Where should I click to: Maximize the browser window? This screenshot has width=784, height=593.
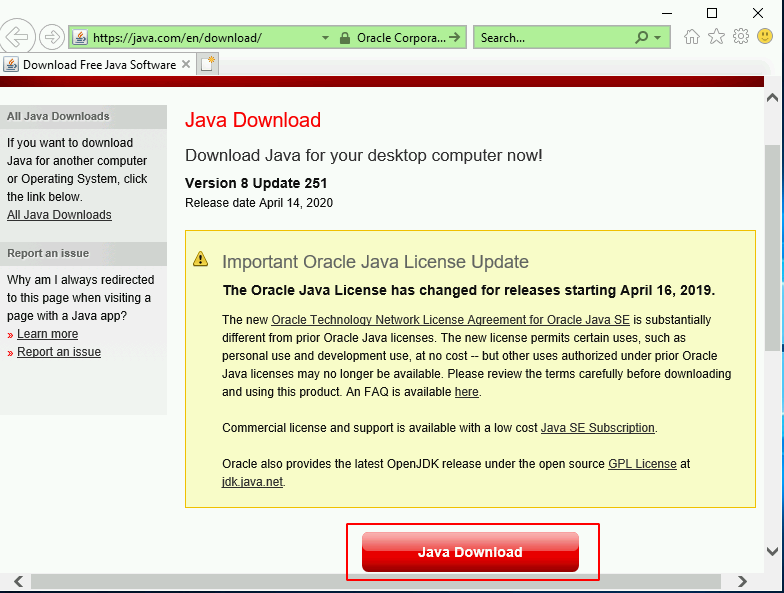coord(712,13)
